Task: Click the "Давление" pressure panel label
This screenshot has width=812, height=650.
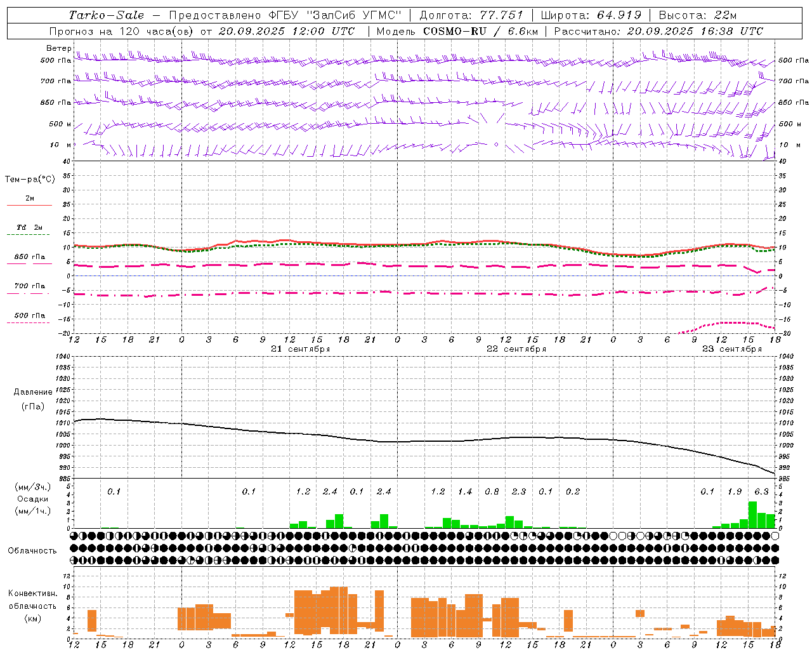Action: click(x=33, y=392)
